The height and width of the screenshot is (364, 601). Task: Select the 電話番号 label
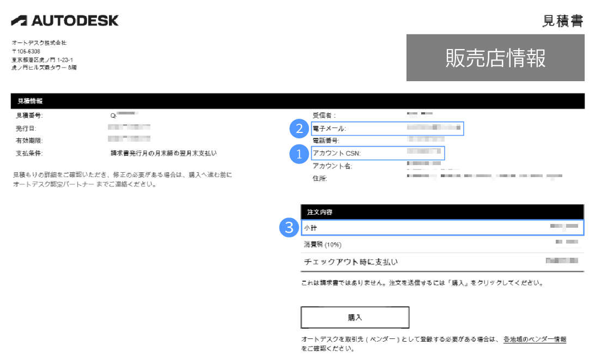pos(326,141)
